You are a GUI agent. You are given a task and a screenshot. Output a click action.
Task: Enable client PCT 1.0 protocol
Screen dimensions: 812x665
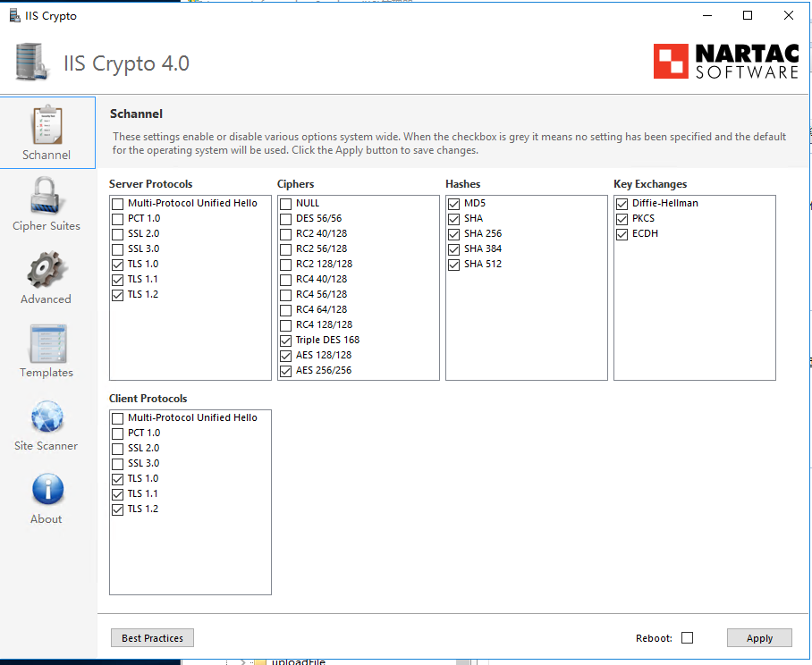click(117, 434)
